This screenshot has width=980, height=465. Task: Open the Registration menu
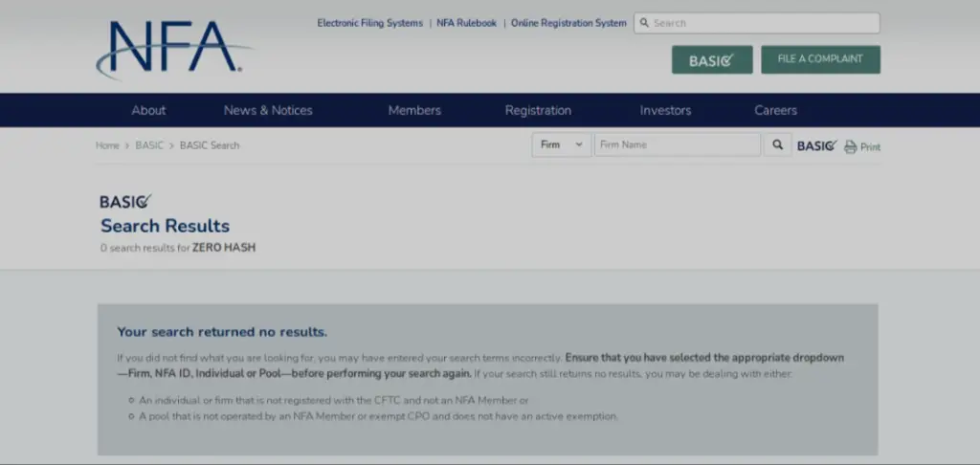coord(538,111)
